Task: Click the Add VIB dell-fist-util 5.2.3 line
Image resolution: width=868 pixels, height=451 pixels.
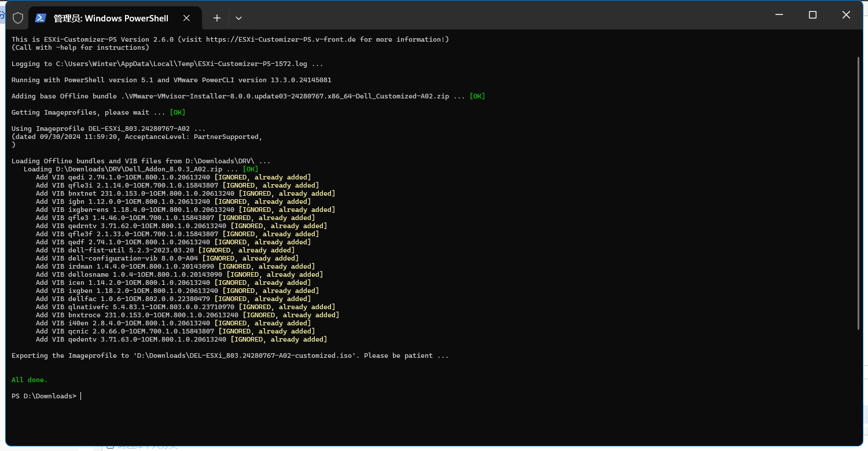Action: [x=165, y=250]
